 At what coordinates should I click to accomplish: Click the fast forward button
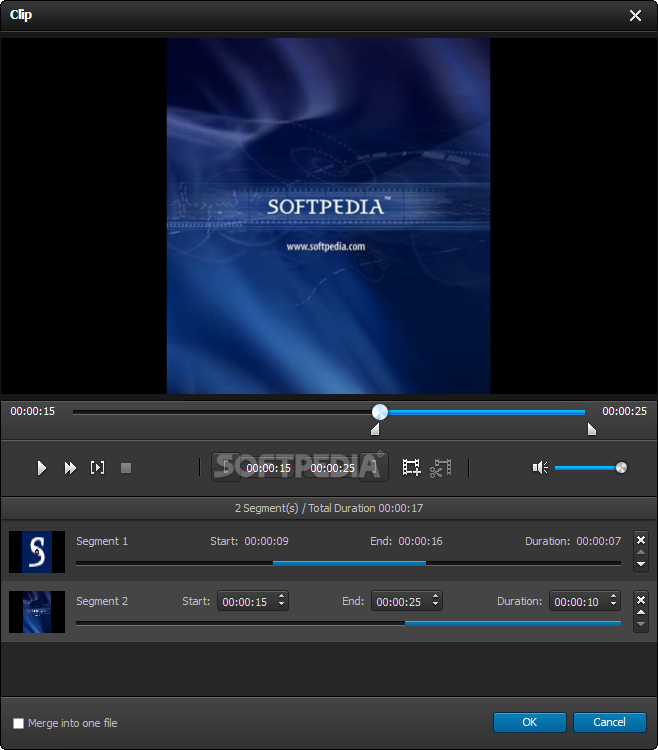pos(70,468)
